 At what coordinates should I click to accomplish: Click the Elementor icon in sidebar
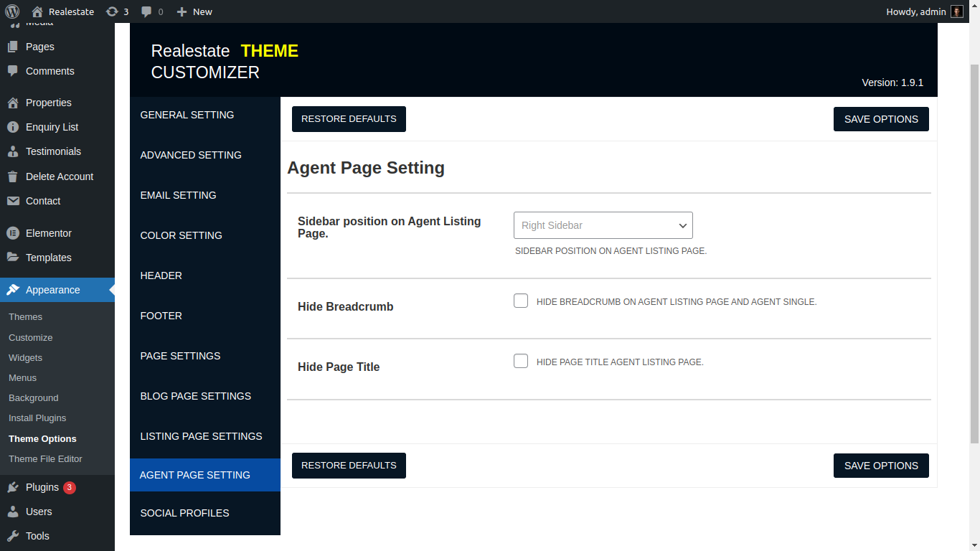coord(13,233)
